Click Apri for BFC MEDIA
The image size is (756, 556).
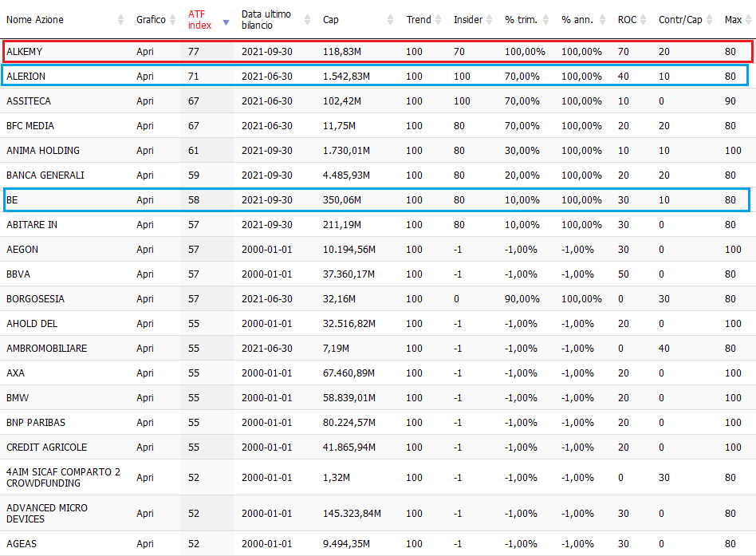coord(145,126)
